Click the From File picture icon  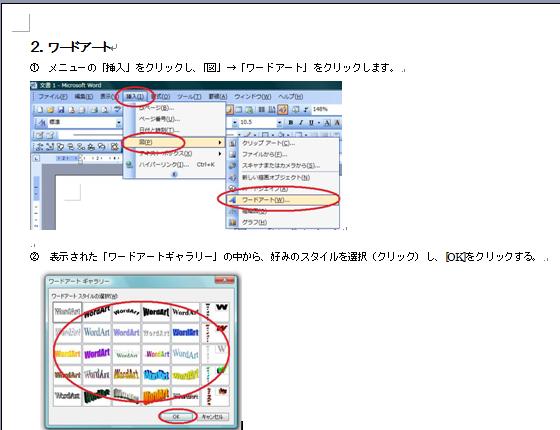point(232,154)
